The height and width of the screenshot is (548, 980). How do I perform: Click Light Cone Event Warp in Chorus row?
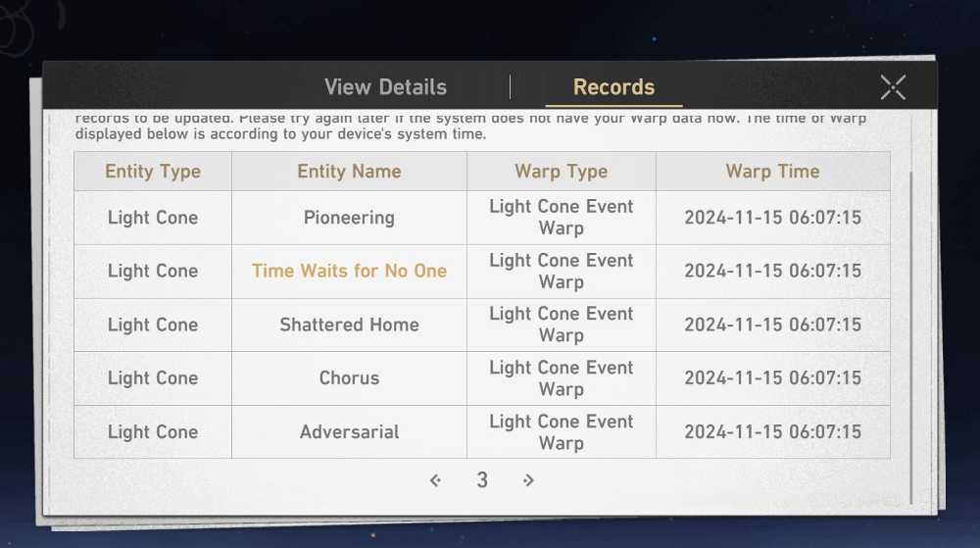pyautogui.click(x=562, y=378)
